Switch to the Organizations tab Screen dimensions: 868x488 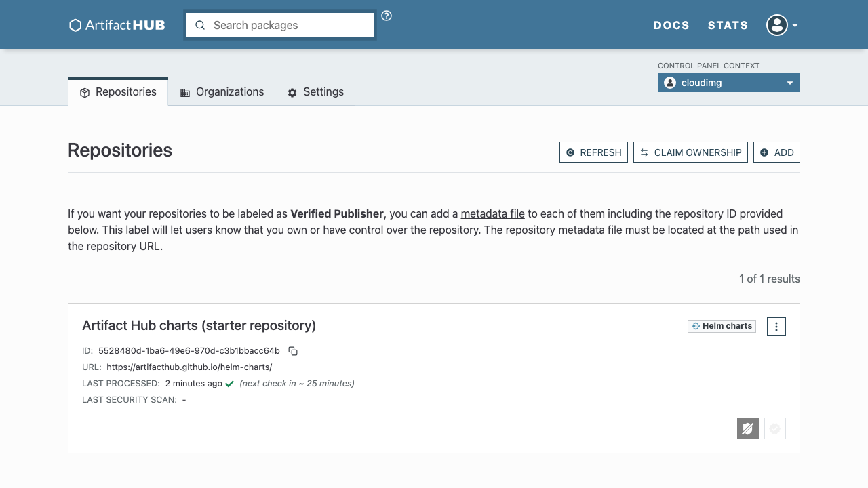[222, 92]
